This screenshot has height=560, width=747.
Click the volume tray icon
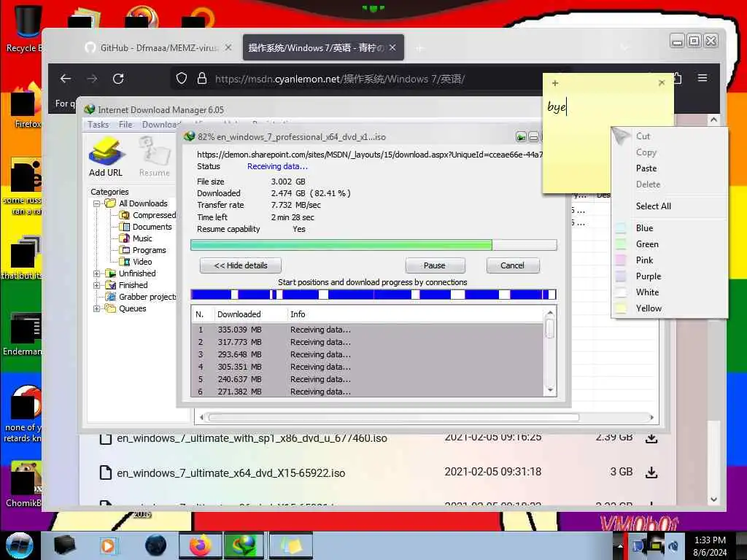673,545
